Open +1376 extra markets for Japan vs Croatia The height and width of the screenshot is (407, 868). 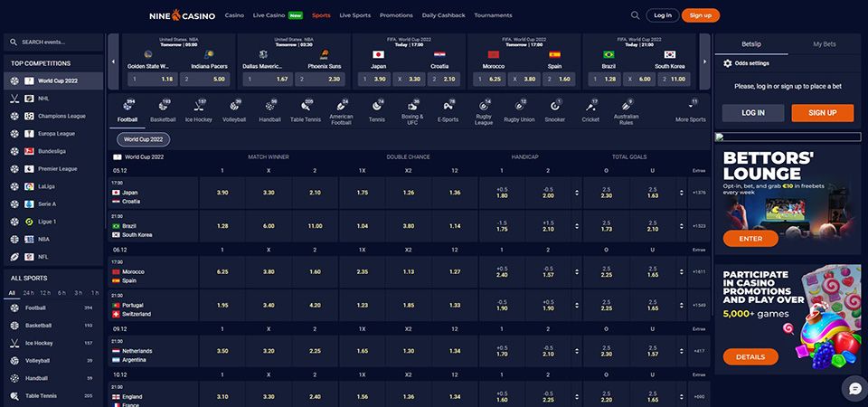(699, 193)
